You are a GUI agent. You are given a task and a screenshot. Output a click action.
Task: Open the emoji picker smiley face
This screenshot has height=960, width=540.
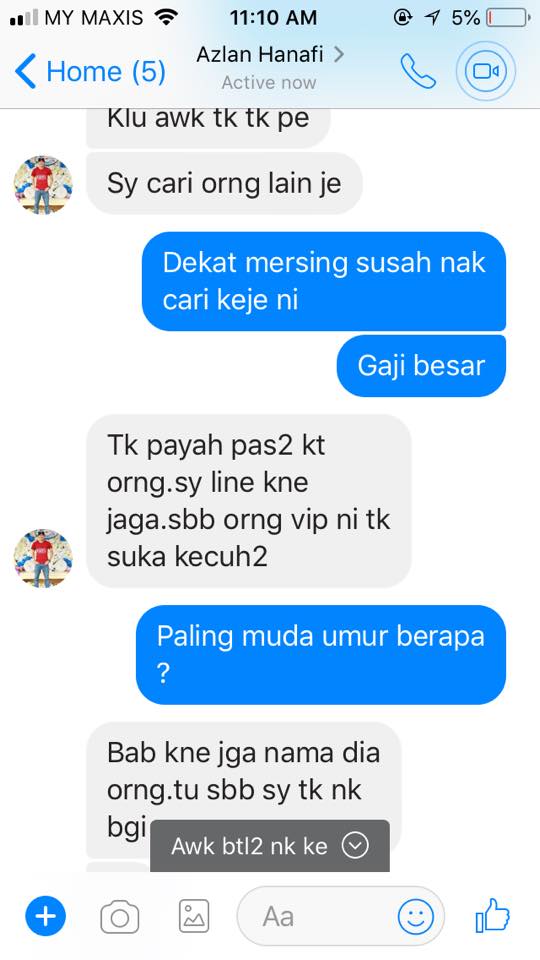[x=416, y=917]
